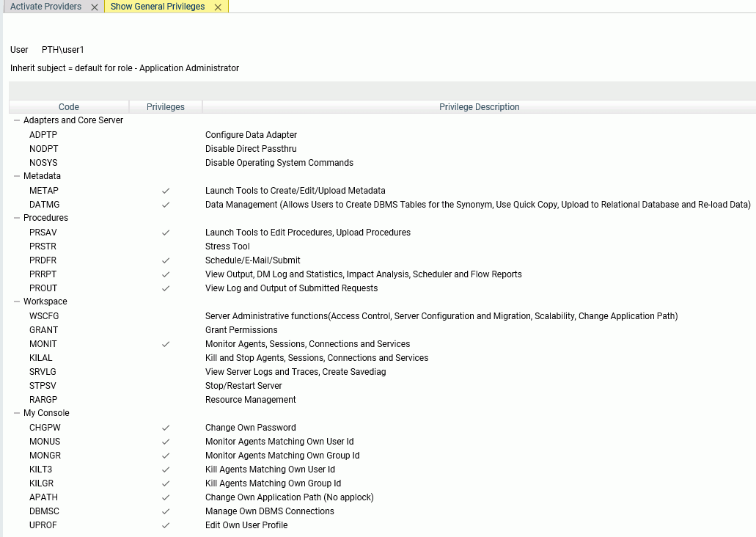Click the KILGR privilege checkmark
This screenshot has width=756, height=537.
[x=166, y=484]
